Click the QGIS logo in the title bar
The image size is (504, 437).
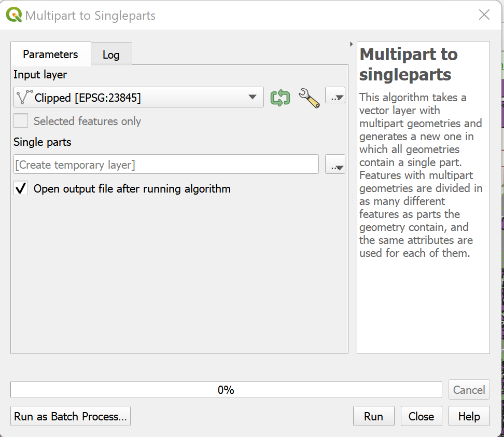tap(13, 15)
